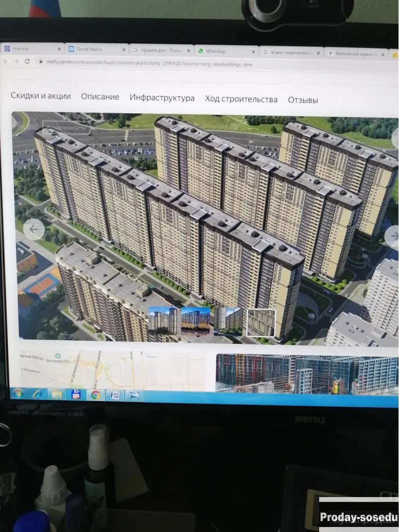The height and width of the screenshot is (532, 399).
Task: Switch to Chrome on the taskbar
Action: coord(96,395)
